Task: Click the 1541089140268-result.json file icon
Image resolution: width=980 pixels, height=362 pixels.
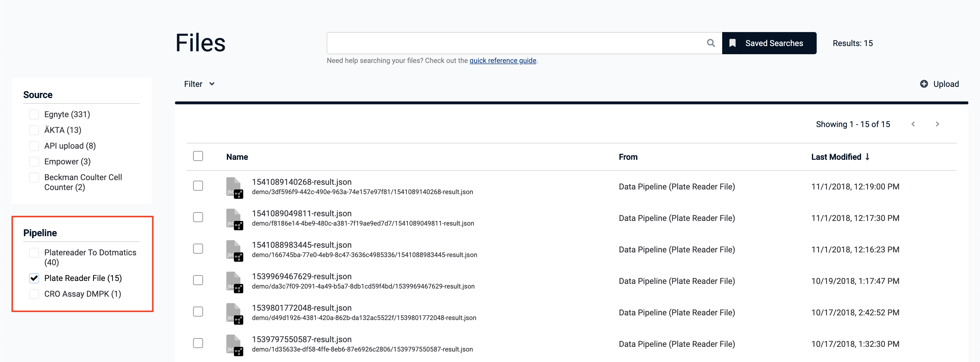Action: (234, 187)
